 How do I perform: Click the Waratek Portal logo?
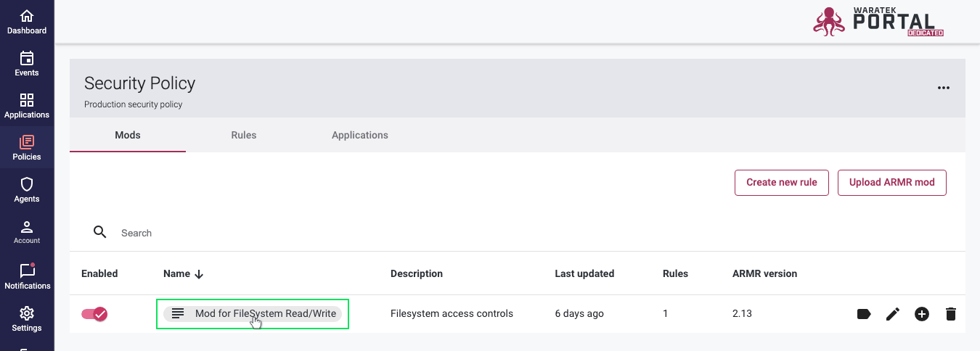click(878, 22)
